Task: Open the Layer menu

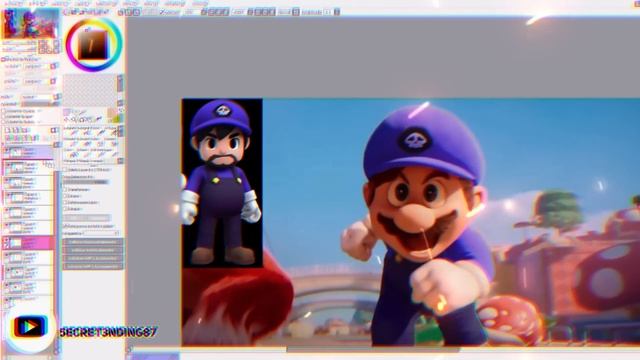Action: pos(83,3)
